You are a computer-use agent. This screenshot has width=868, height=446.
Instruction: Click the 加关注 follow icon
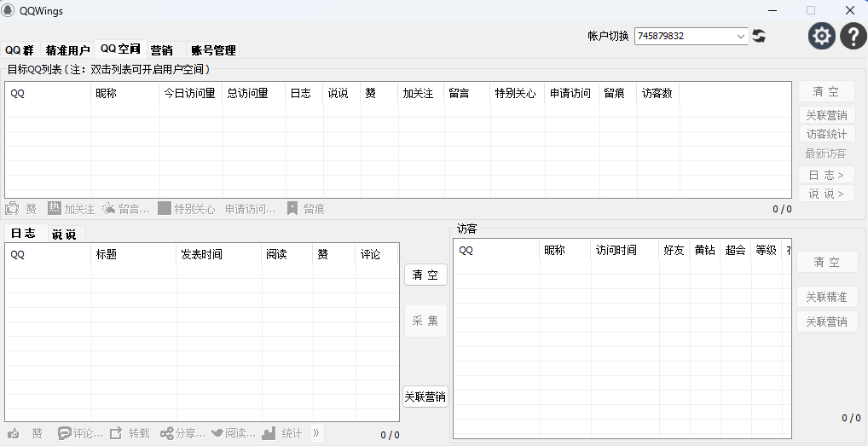tap(55, 208)
